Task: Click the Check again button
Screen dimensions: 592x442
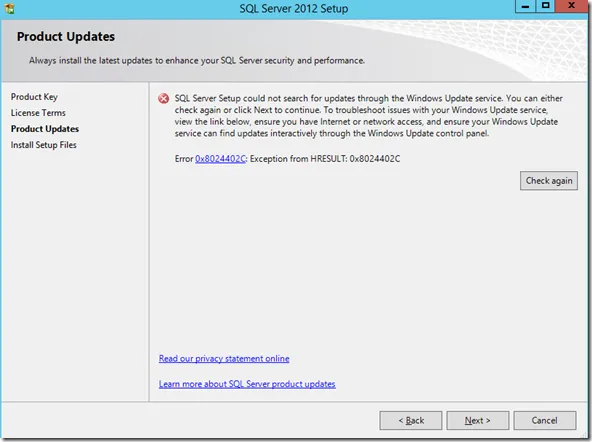Action: tap(549, 181)
